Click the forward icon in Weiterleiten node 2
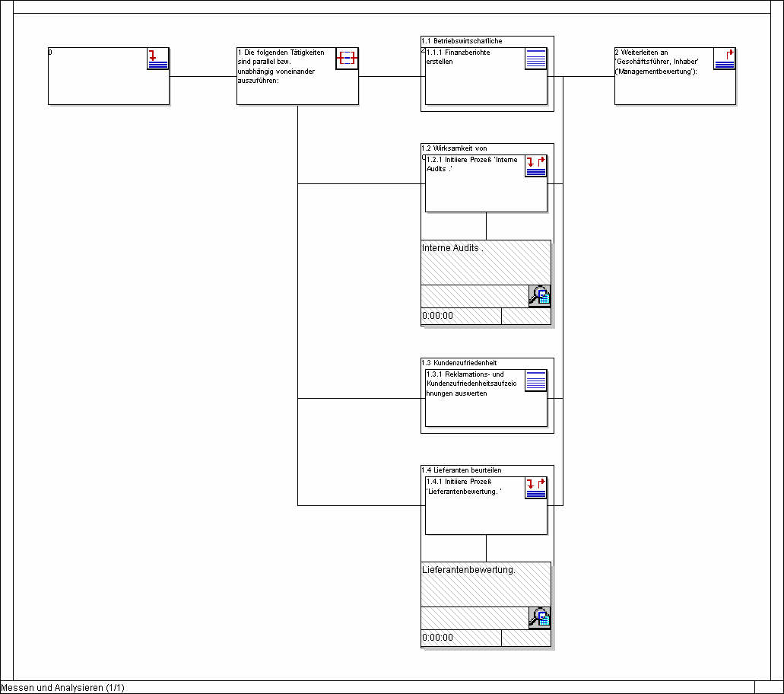The height and width of the screenshot is (694, 784). click(725, 59)
